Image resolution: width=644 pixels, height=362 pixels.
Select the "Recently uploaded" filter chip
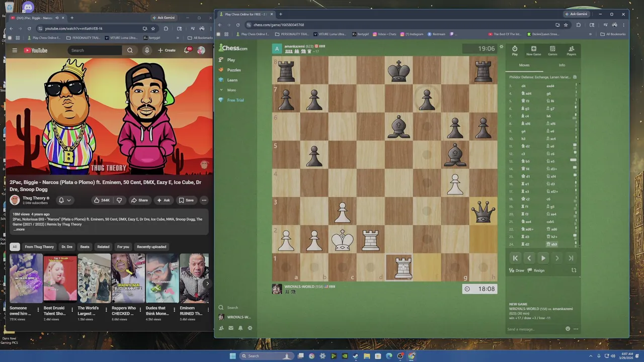[x=151, y=247]
